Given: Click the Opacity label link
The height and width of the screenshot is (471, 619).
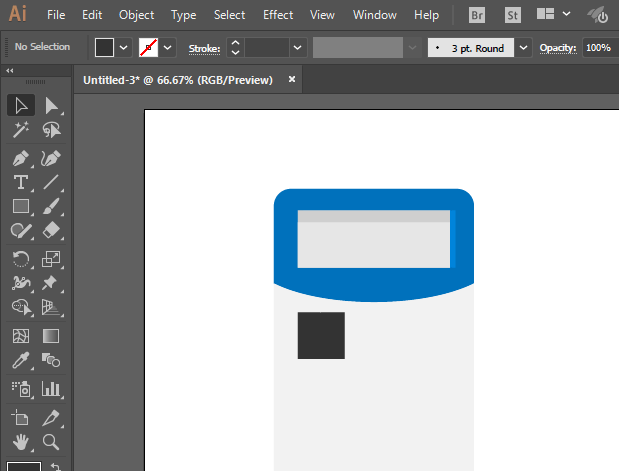Looking at the screenshot, I should point(558,47).
